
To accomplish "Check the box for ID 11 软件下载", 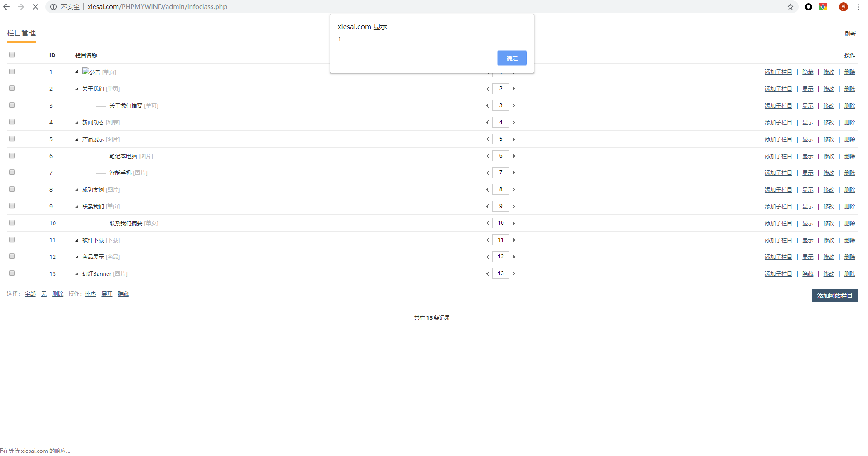I will [x=12, y=240].
